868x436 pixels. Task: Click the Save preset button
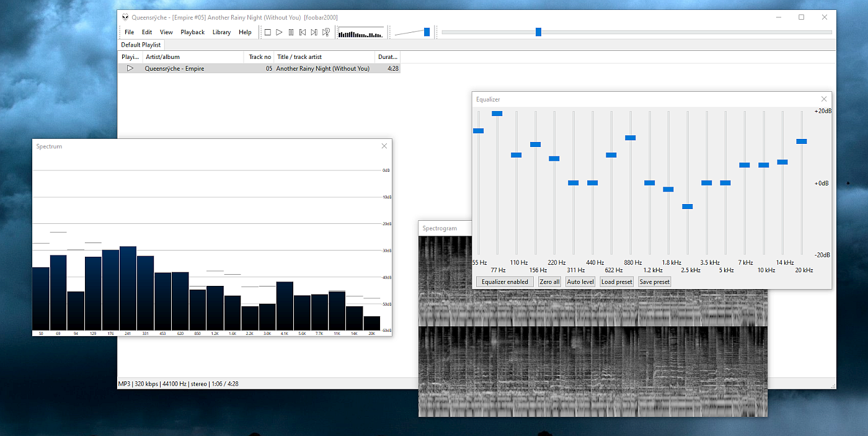pos(655,282)
